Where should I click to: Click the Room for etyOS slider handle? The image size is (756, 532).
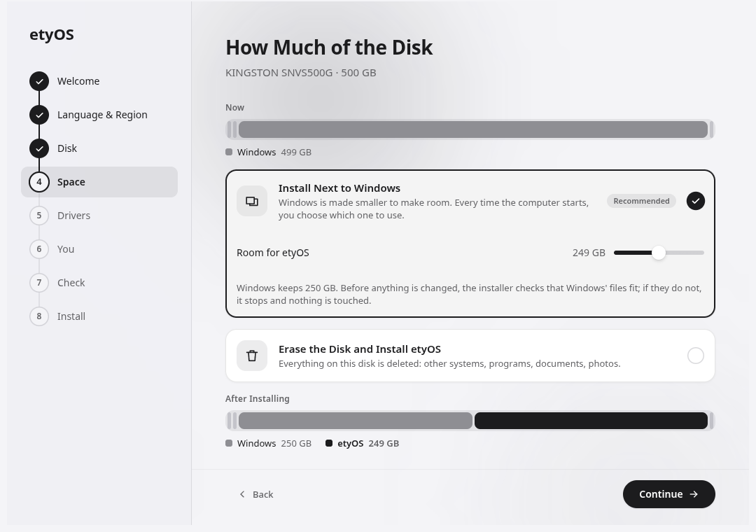point(659,253)
